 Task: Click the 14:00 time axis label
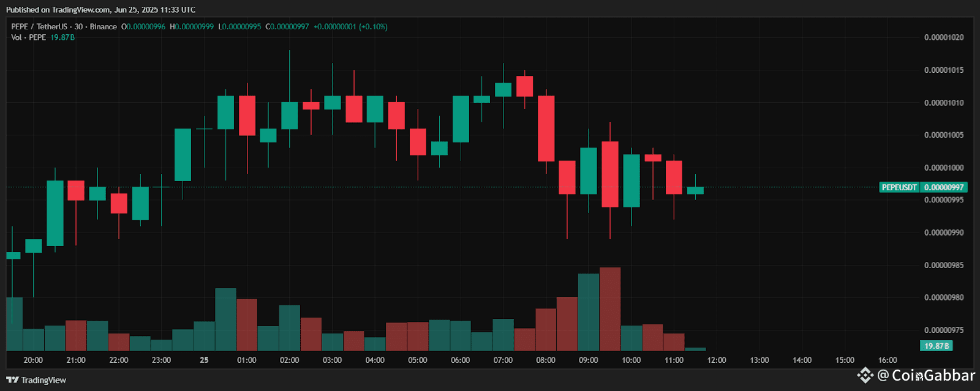pos(802,360)
